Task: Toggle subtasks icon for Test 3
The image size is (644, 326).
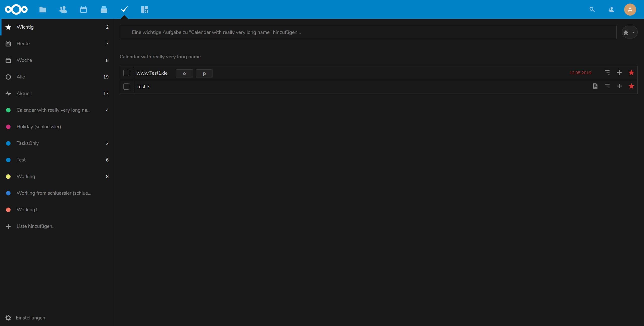Action: [607, 86]
